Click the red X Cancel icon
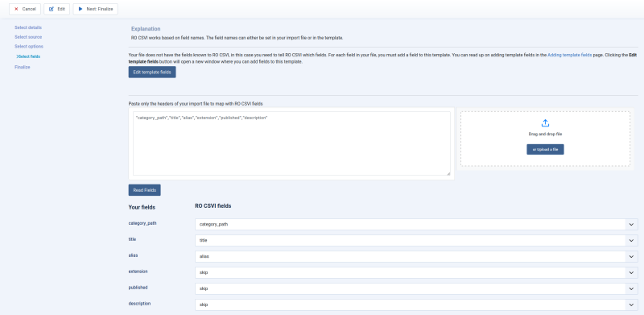The image size is (644, 315). point(16,9)
